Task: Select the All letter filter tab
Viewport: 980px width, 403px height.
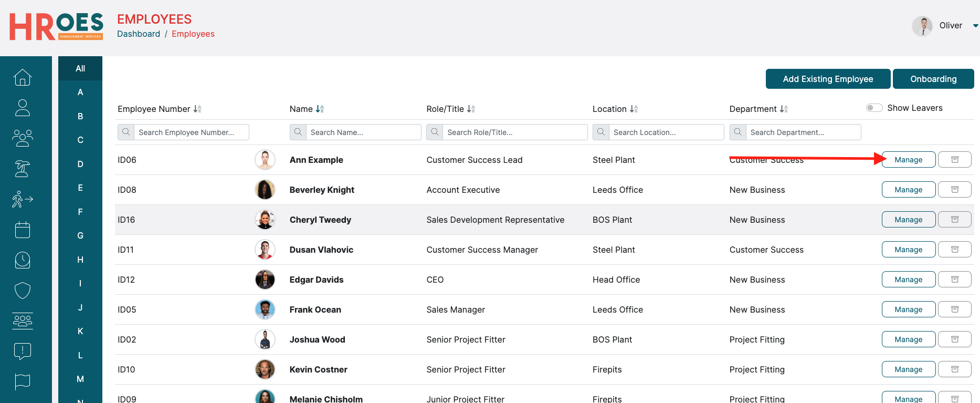Action: (x=80, y=68)
